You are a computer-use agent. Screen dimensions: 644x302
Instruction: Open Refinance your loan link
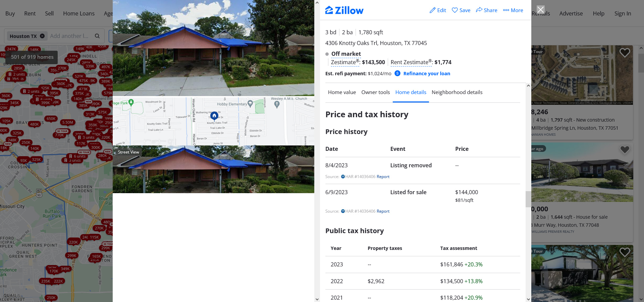coord(427,74)
